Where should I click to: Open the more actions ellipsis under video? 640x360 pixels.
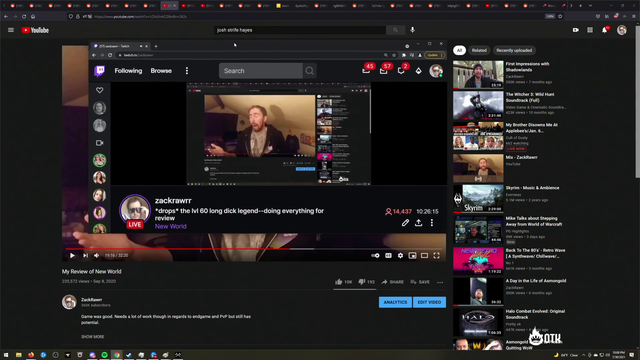point(440,282)
